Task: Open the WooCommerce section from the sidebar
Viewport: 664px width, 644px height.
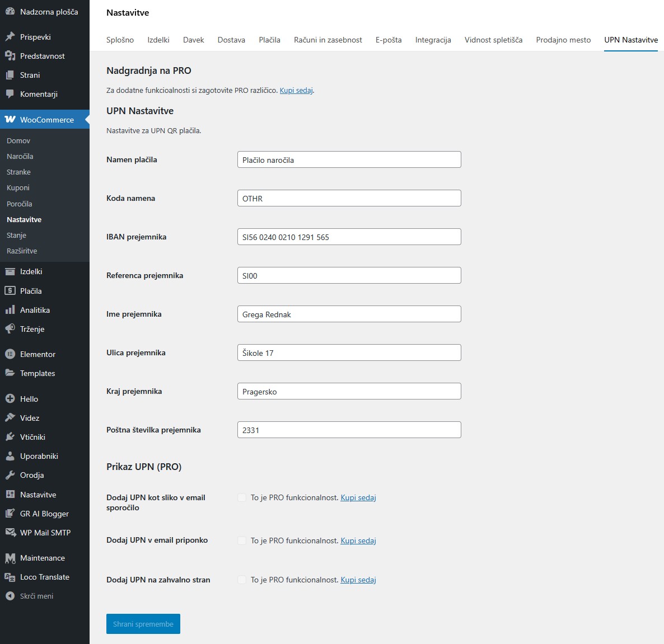Action: point(45,119)
